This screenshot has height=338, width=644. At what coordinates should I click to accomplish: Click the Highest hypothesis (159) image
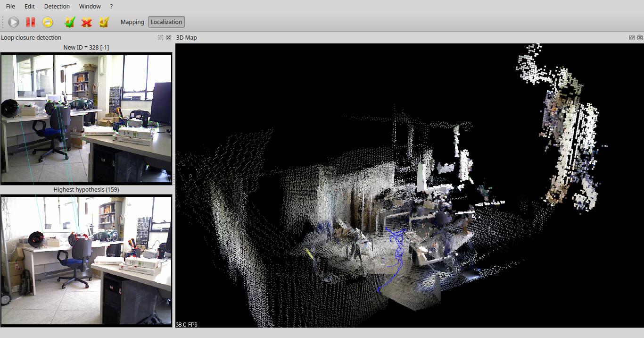86,260
